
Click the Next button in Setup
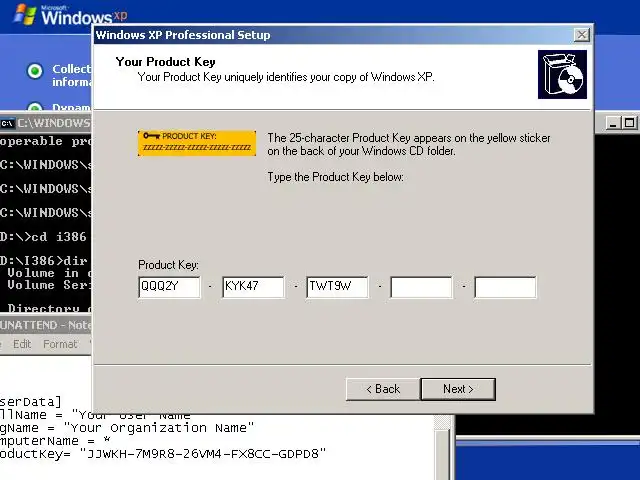pyautogui.click(x=458, y=389)
